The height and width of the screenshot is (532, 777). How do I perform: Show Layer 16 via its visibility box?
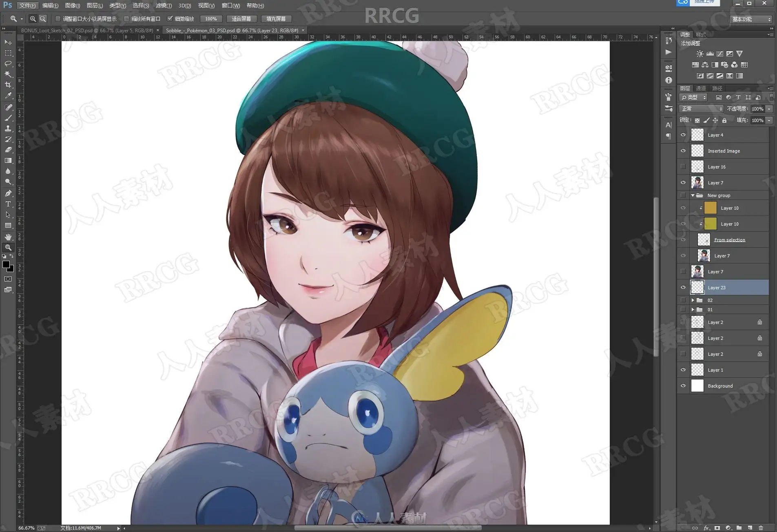(x=683, y=166)
